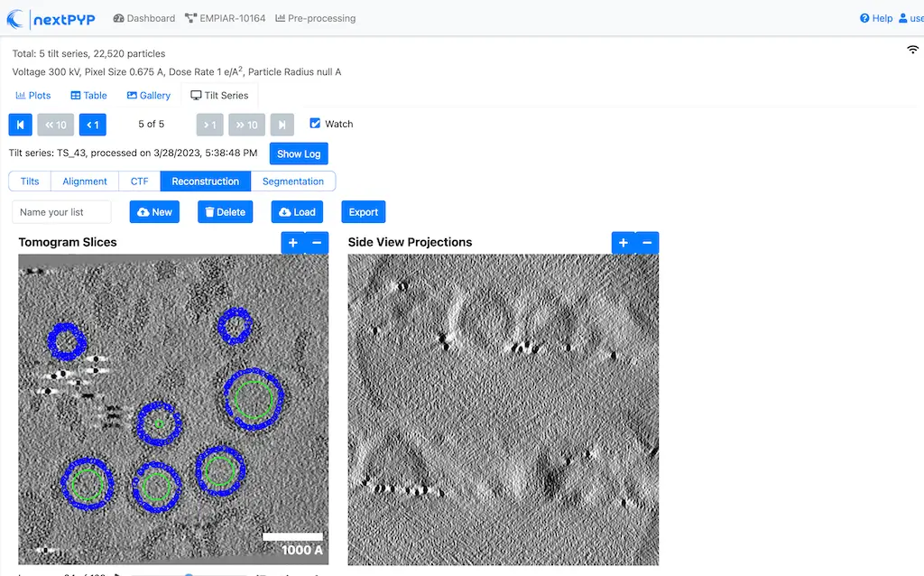
Task: Open the Segmentation tab
Action: click(293, 181)
